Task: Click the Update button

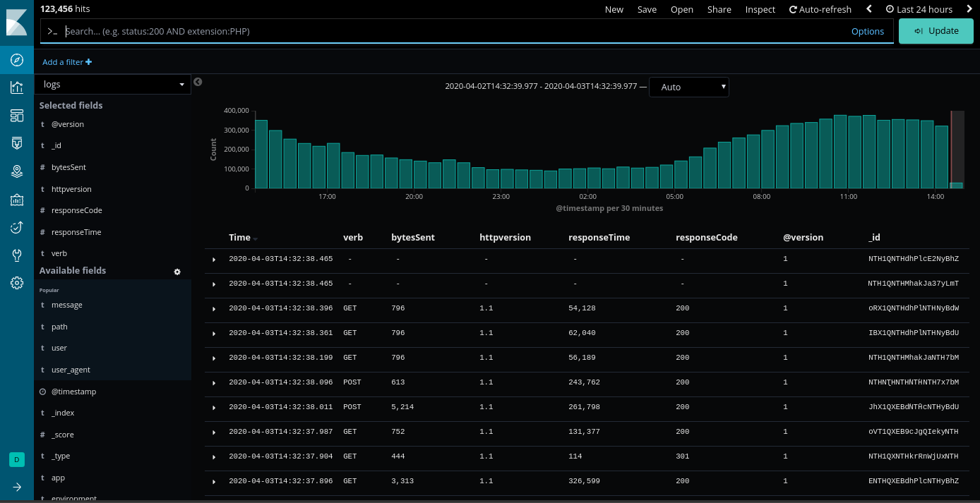Action: (936, 31)
